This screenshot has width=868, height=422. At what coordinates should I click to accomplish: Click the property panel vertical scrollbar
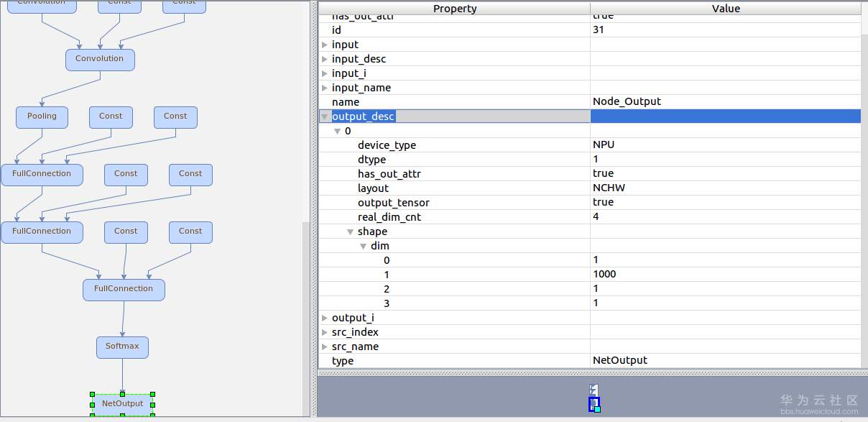(x=864, y=180)
